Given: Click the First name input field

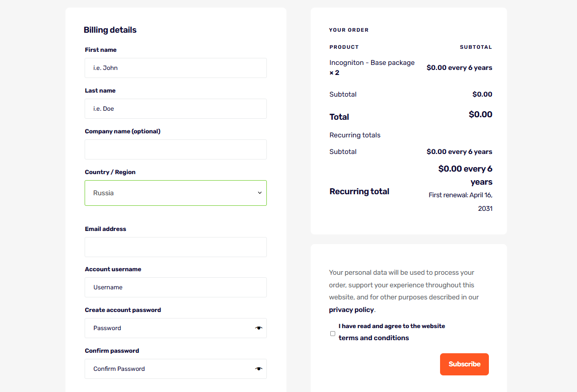Looking at the screenshot, I should click(176, 67).
